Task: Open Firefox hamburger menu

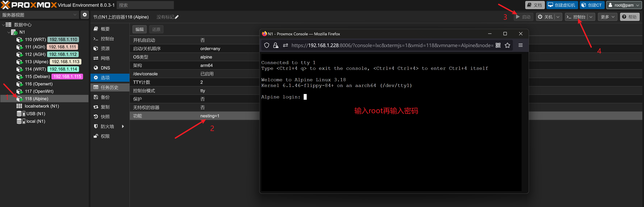Action: [x=521, y=45]
